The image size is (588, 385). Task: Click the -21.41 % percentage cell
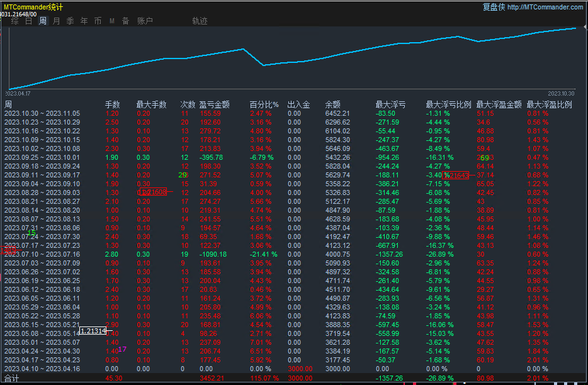[264, 255]
